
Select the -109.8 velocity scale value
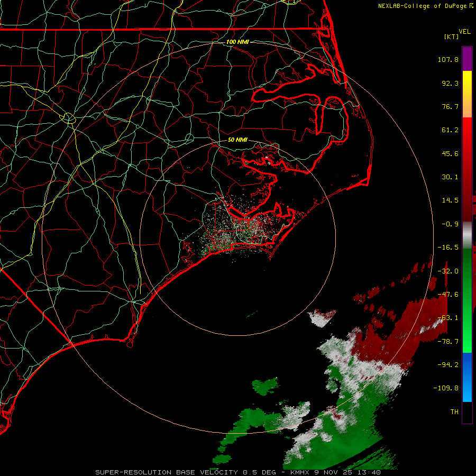click(446, 388)
